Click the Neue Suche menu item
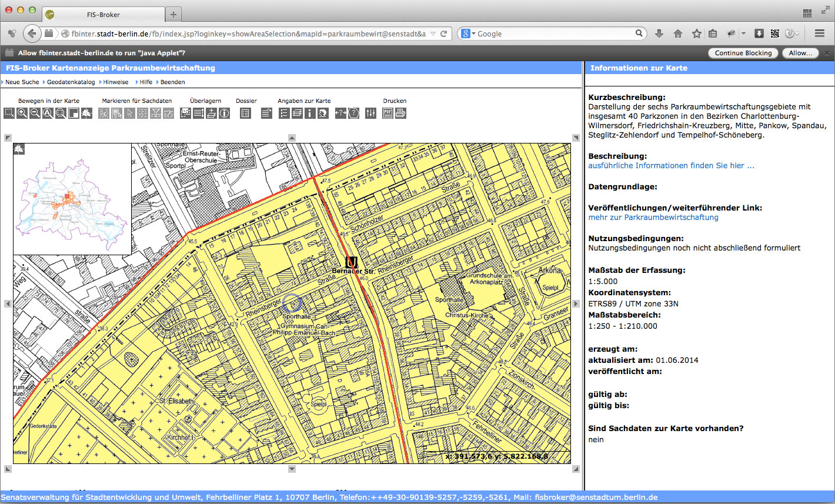835x504 pixels. 22,82
